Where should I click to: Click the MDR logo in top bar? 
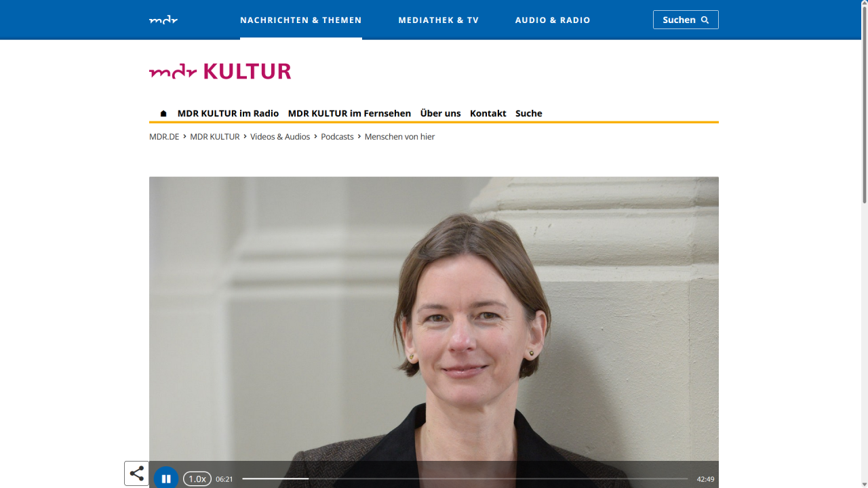[163, 20]
